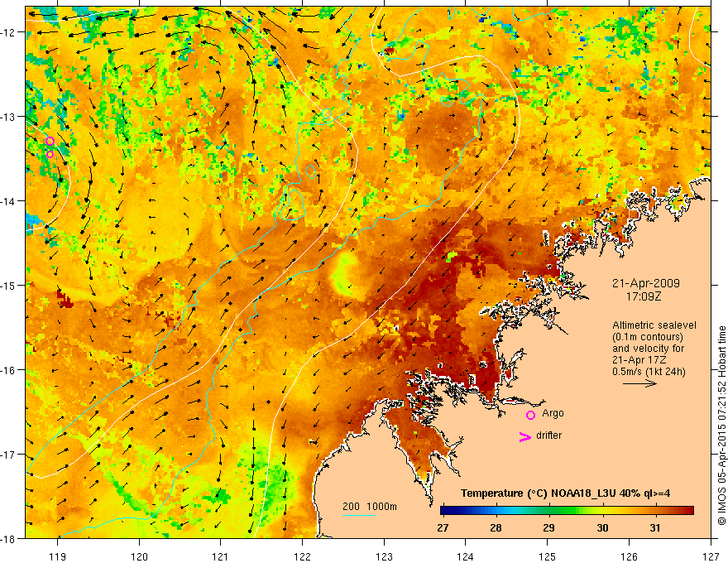Click the latitude axis label '-15'
This screenshot has width=728, height=563.
click(x=9, y=285)
